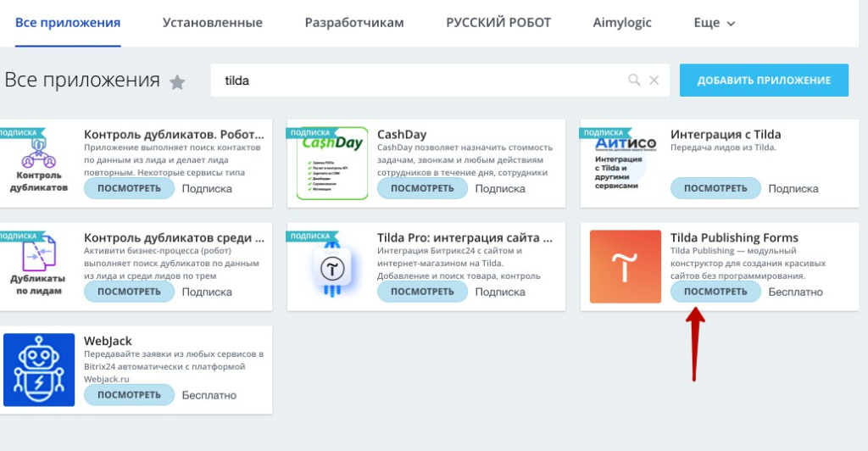
Task: Clear the search with the X icon
Action: point(654,81)
